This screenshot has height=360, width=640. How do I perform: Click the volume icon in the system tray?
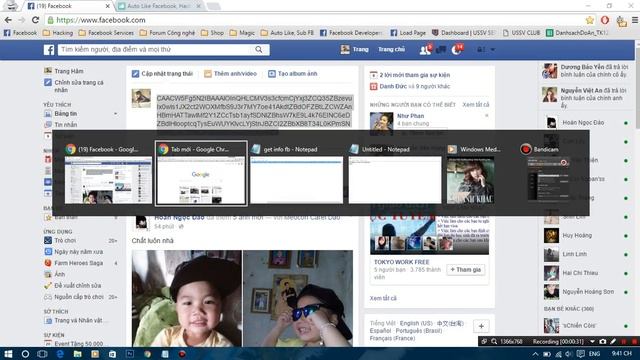(x=569, y=354)
